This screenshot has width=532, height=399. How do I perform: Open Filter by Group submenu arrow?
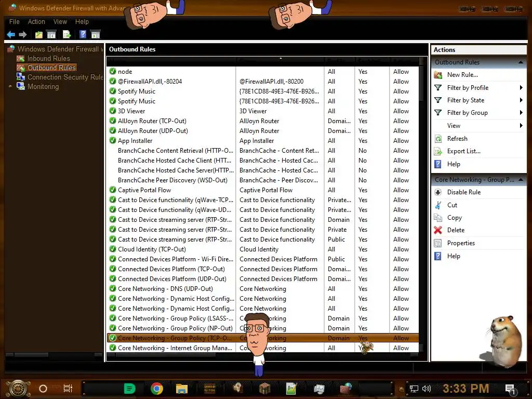(521, 113)
